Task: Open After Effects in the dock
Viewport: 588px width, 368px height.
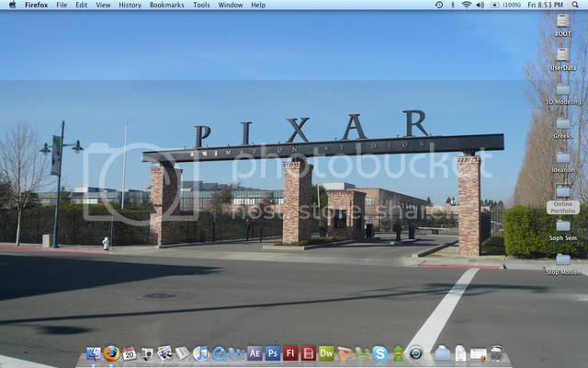Action: (254, 353)
